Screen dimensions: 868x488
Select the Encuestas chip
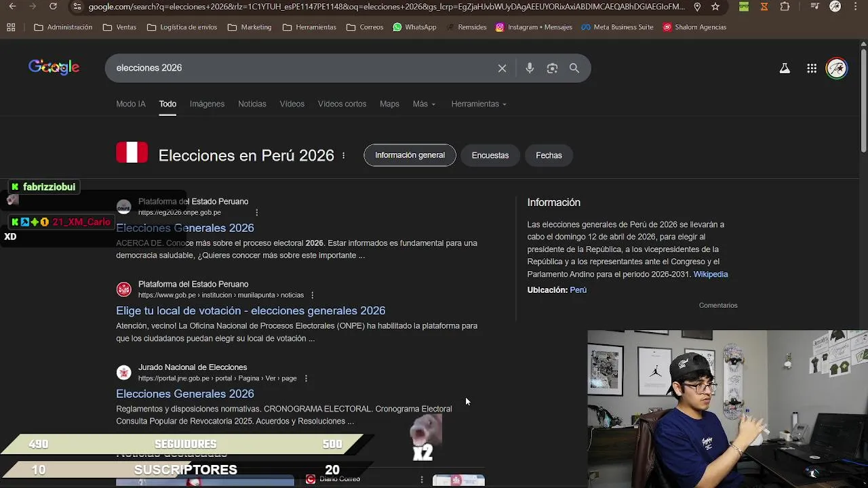tap(490, 155)
